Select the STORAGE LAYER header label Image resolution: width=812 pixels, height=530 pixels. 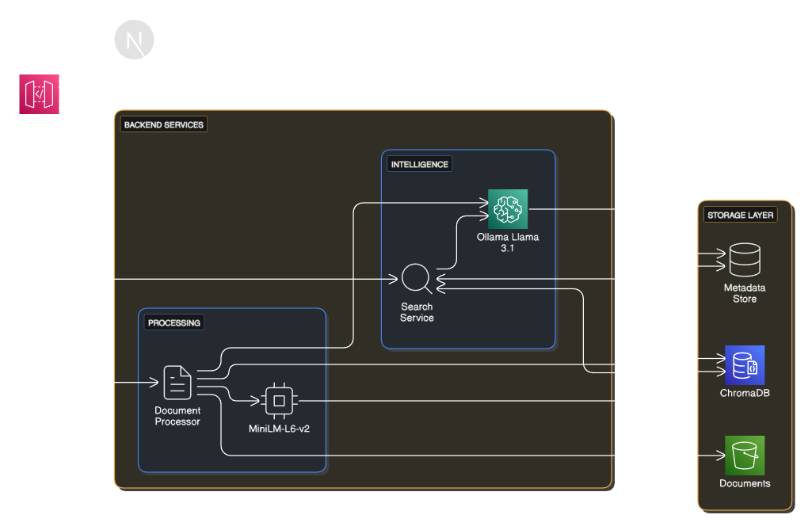tap(739, 215)
